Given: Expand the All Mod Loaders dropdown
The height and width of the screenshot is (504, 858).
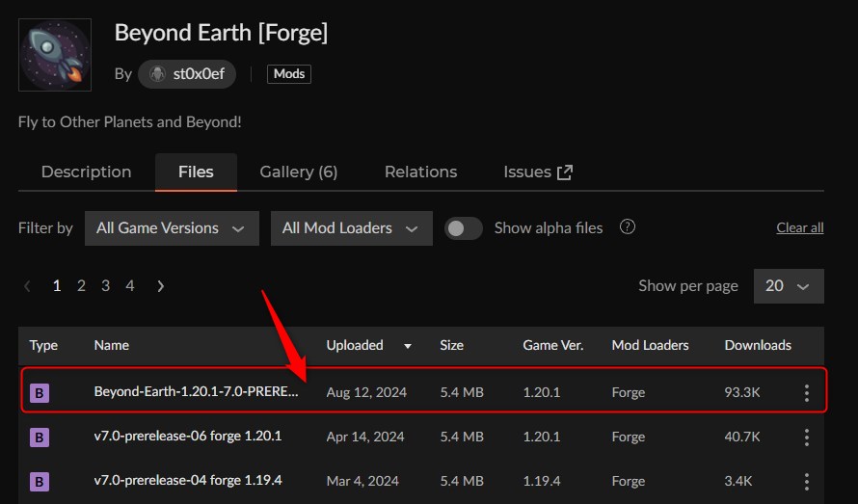Looking at the screenshot, I should 352,228.
